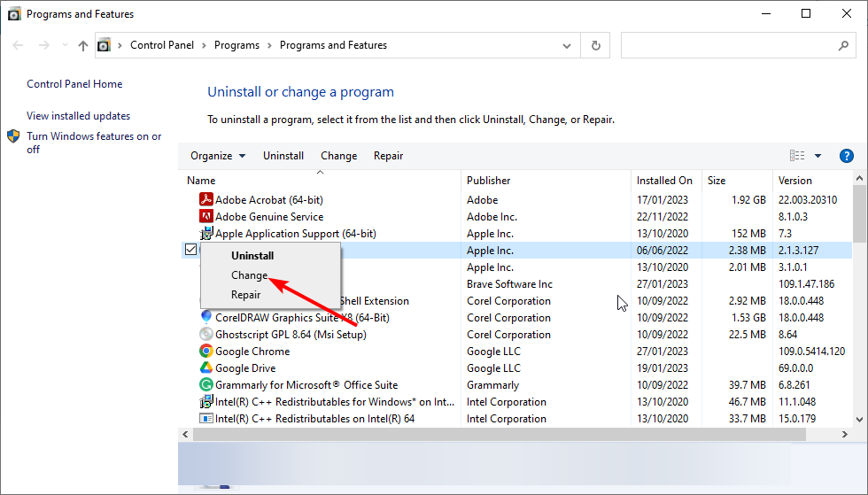Click the Programs and Features title bar icon
The height and width of the screenshot is (495, 868).
point(14,14)
